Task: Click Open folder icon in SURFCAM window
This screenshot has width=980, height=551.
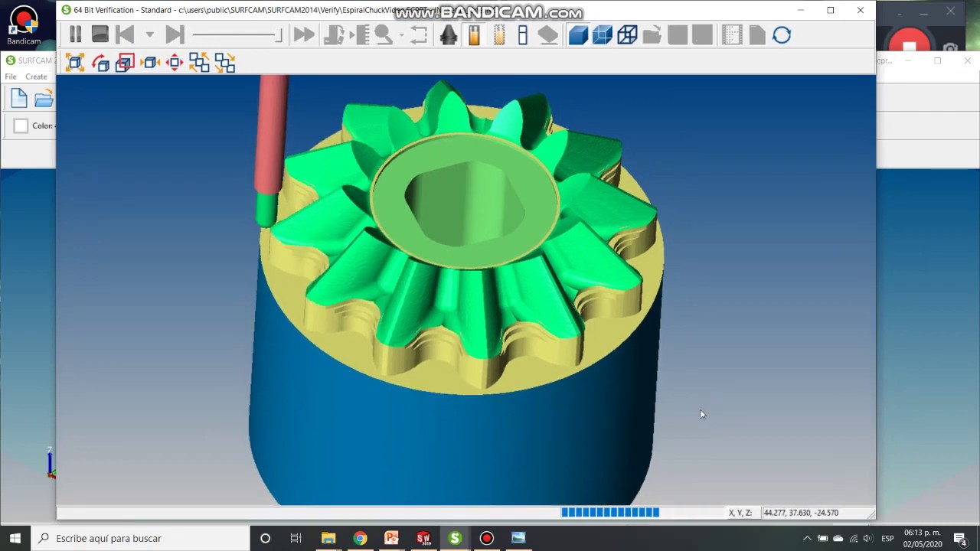Action: 44,98
